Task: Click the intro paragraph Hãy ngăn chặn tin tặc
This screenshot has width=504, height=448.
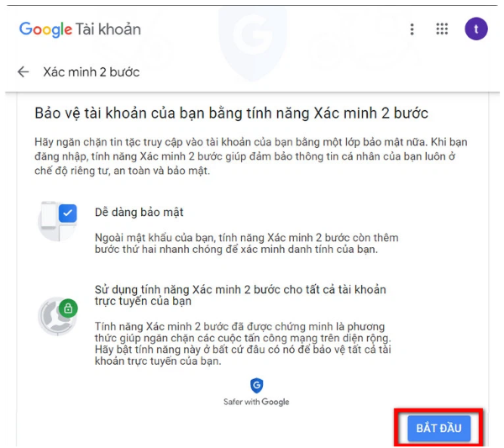Action: (x=251, y=156)
